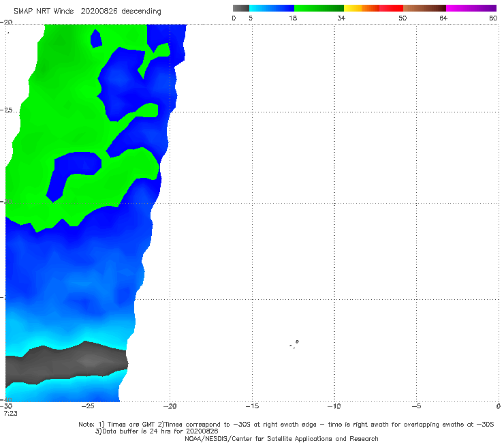Screen dimensions: 504x443
Task: Click the color bar label "50"
Action: pyautogui.click(x=403, y=18)
